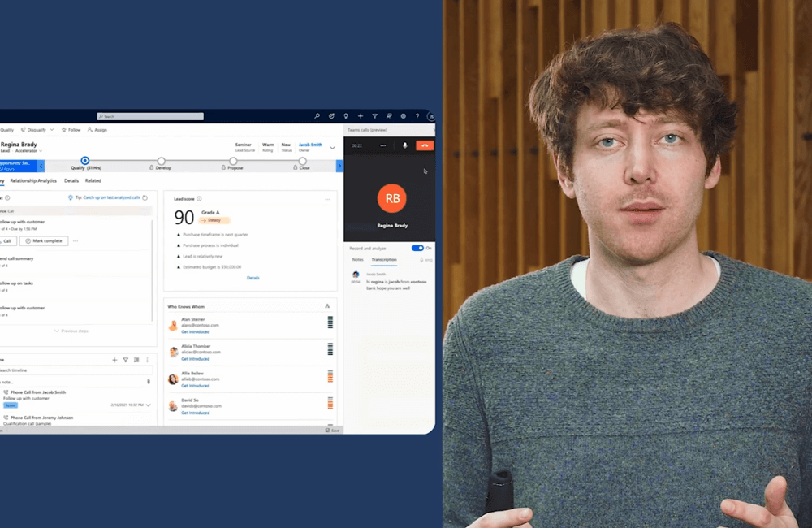This screenshot has width=812, height=528.
Task: Expand the Phone Call from Jacob Smith entry
Action: coord(148,405)
